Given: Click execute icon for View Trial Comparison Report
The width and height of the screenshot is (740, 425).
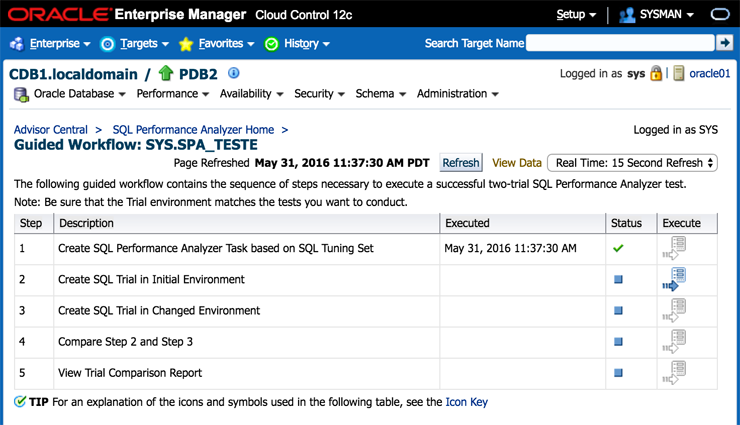Looking at the screenshot, I should pos(673,372).
